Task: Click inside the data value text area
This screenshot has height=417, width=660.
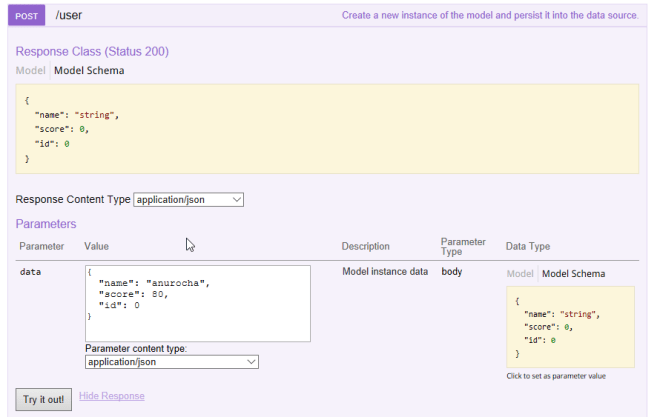Action: (197, 303)
